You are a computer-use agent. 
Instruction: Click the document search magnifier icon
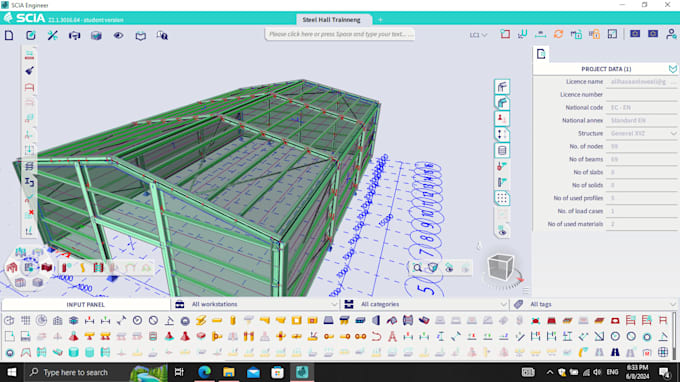pyautogui.click(x=162, y=35)
